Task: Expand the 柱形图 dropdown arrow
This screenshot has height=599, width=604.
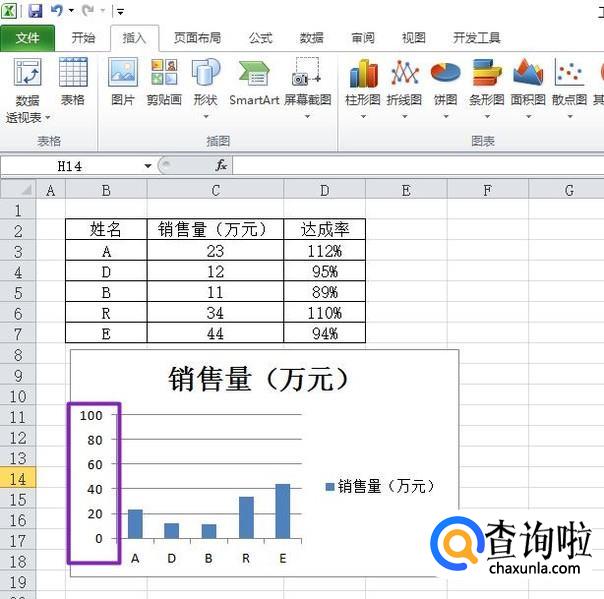Action: 363,116
